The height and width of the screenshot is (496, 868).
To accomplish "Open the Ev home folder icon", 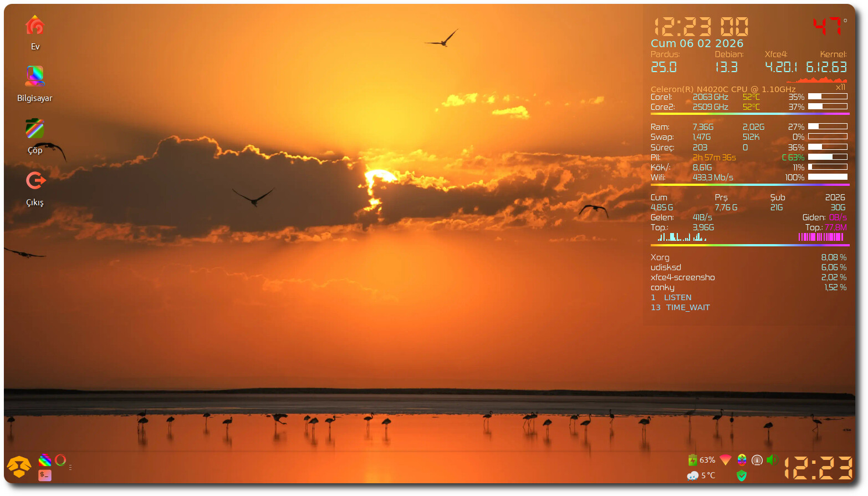I will pyautogui.click(x=35, y=26).
